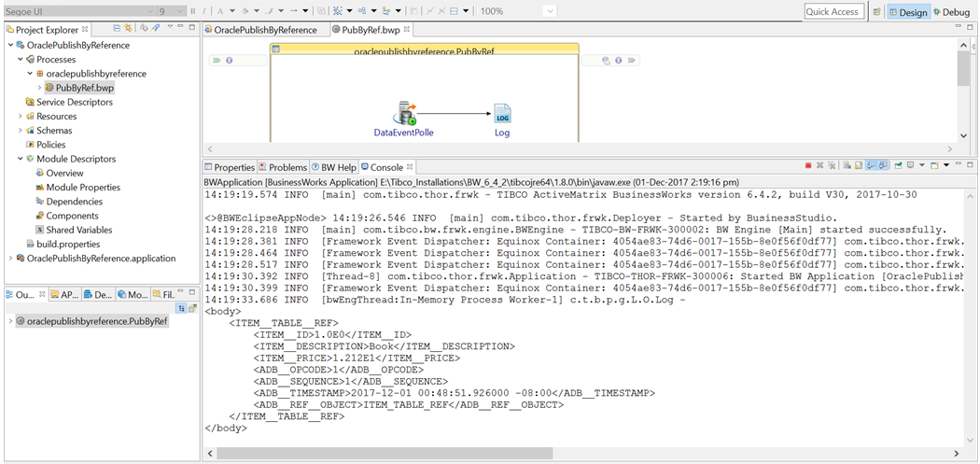Select the Outline tab in lower-left panel
Viewport: 980px width, 464px height.
[25, 294]
